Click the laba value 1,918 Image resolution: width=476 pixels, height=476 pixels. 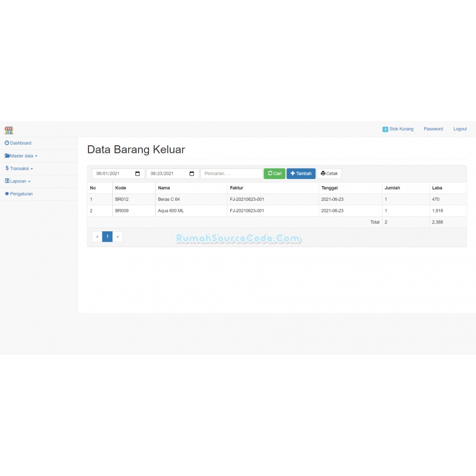point(438,211)
